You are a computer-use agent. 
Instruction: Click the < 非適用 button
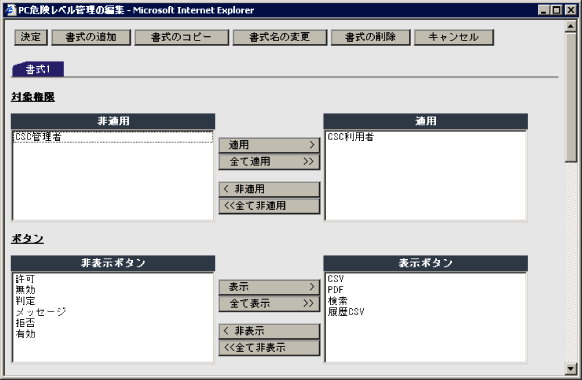[x=269, y=189]
